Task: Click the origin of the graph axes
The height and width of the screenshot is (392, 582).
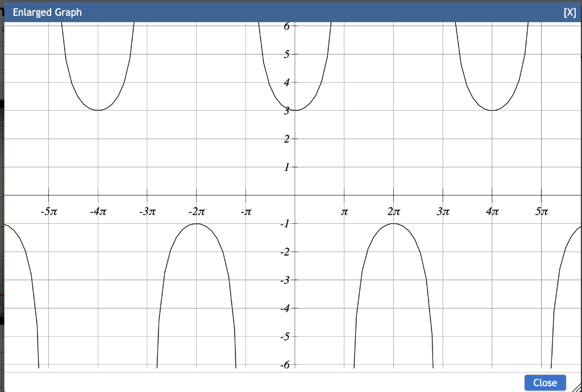Action: [295, 195]
